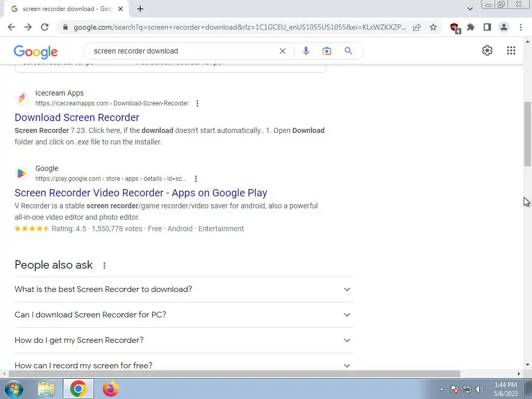Open the Chrome profile avatar
532x399 pixels.
click(x=504, y=27)
